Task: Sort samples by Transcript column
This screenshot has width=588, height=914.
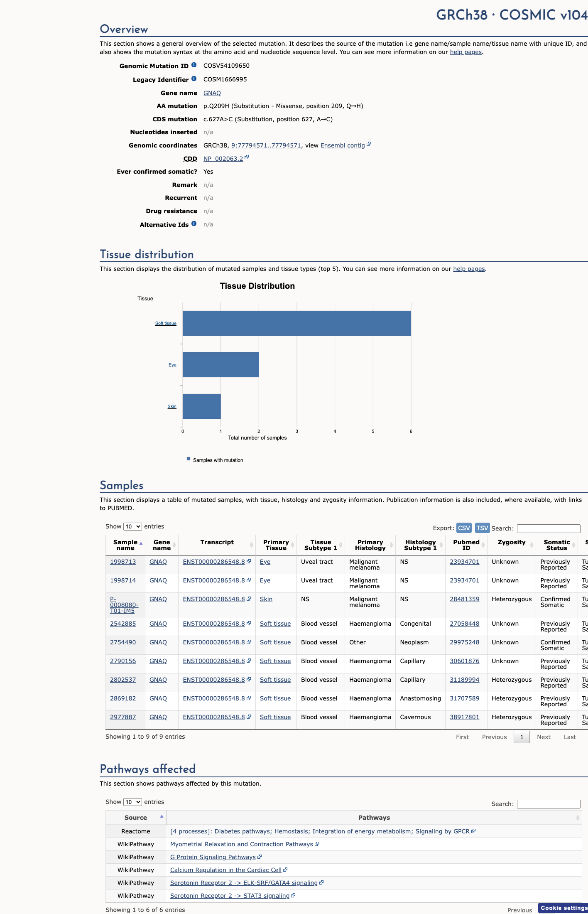Action: (x=217, y=545)
